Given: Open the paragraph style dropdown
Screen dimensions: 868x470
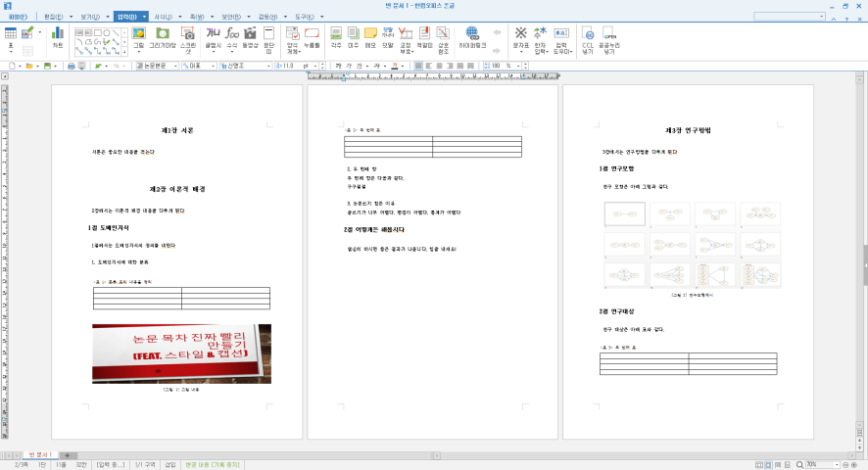Looking at the screenshot, I should tap(175, 66).
